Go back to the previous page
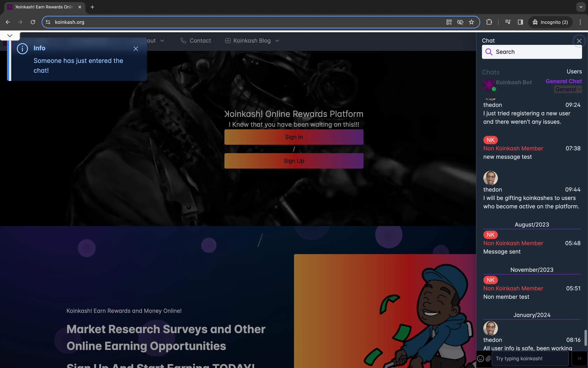The image size is (588, 368). click(x=8, y=22)
